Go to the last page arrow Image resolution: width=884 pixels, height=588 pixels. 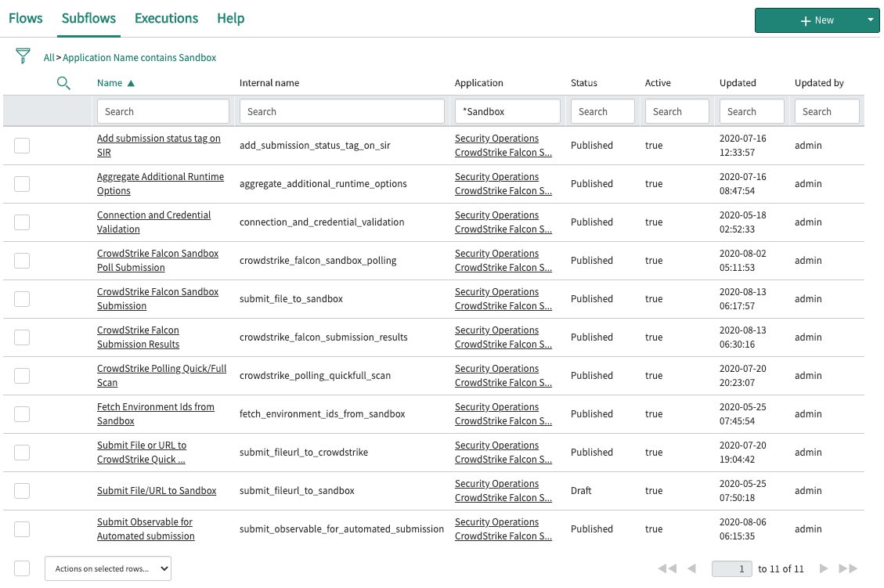pos(848,569)
